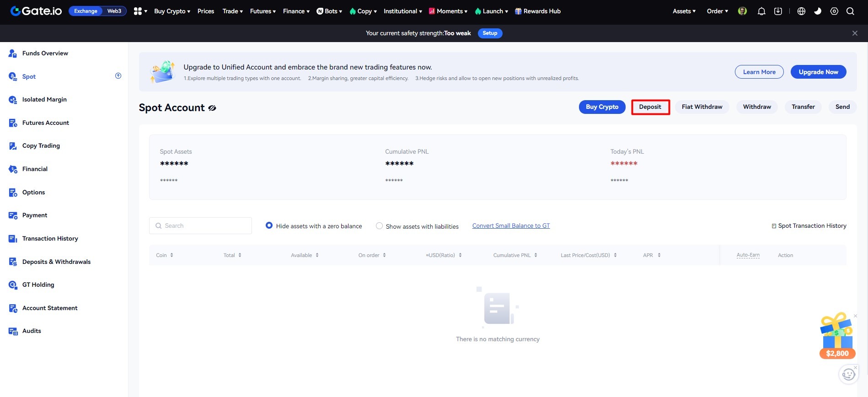This screenshot has height=397, width=868.
Task: Toggle balance visibility next to Spot Account
Action: (212, 108)
